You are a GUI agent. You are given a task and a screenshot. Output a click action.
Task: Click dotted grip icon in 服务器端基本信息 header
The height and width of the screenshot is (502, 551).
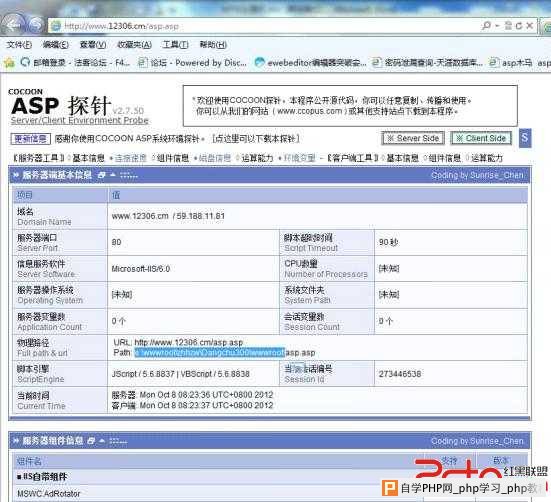click(x=129, y=175)
